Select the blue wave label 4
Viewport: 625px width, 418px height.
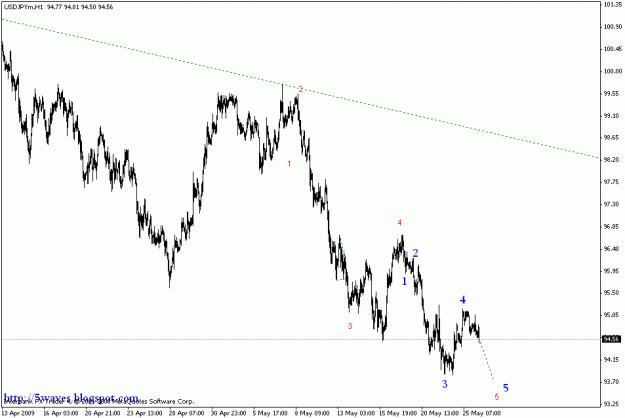point(463,300)
